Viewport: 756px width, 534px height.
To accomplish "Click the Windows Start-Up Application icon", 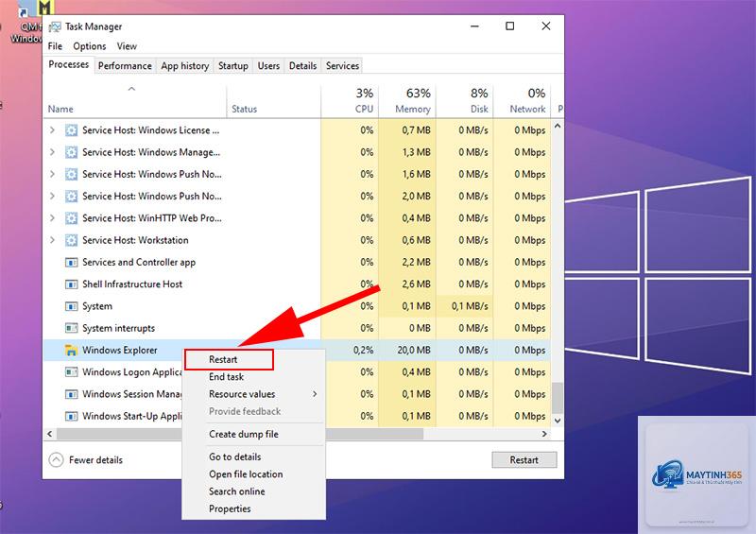I will [x=72, y=416].
